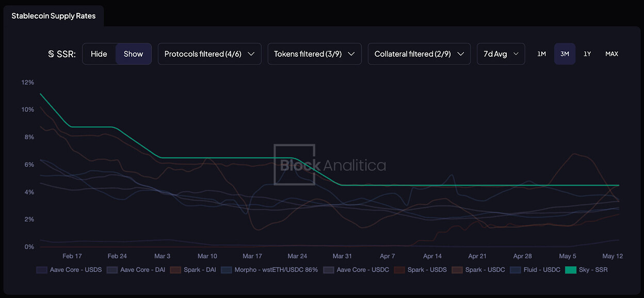The width and height of the screenshot is (644, 298).
Task: Open the Protocols filtered (4/6) dropdown
Action: tap(210, 54)
